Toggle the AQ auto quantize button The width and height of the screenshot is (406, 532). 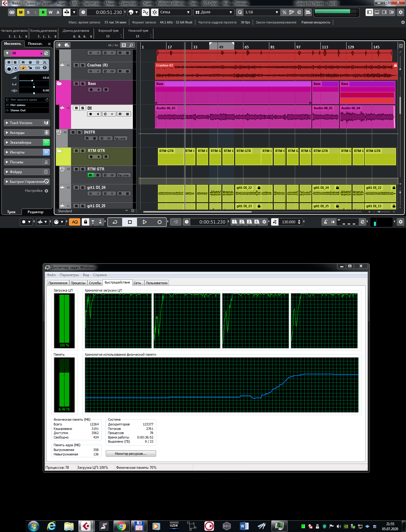75,222
